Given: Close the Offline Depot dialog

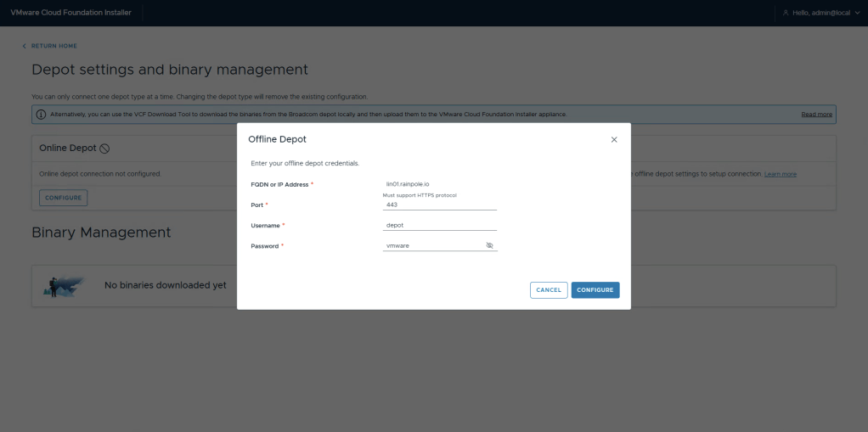Looking at the screenshot, I should (x=614, y=139).
